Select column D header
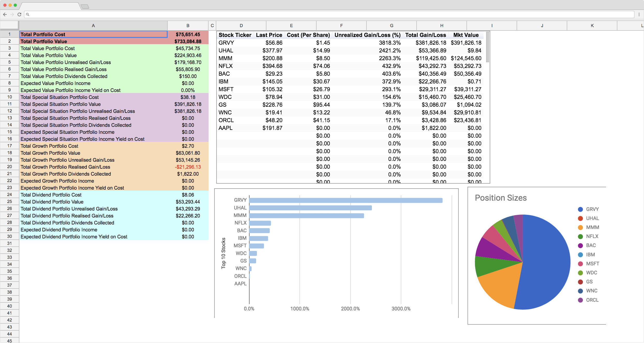 click(x=241, y=26)
